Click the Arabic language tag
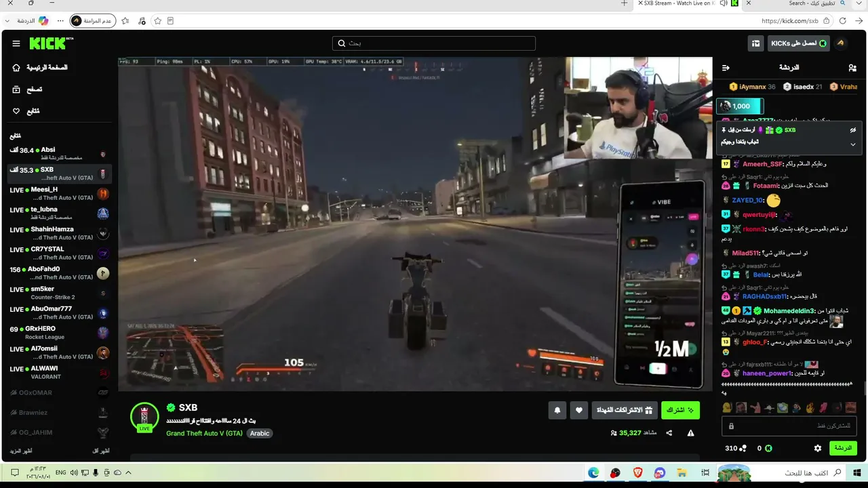Viewport: 868px width, 488px height. tap(260, 434)
